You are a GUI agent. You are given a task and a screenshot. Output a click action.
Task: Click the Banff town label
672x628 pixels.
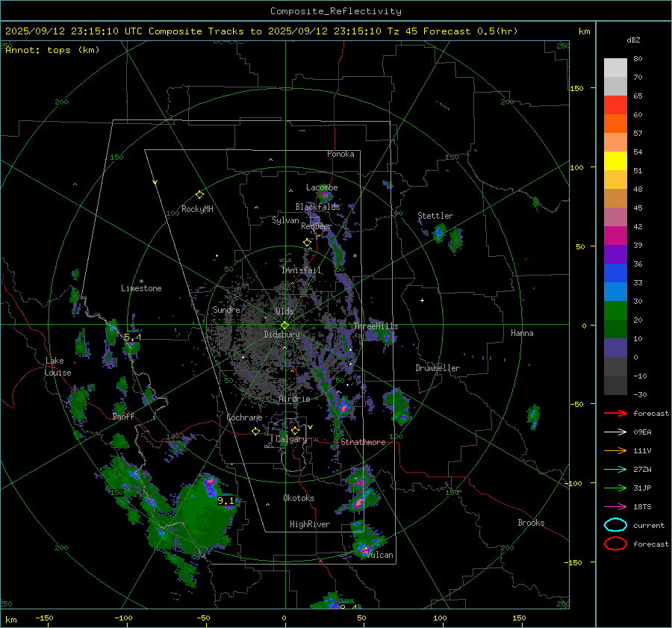(x=123, y=417)
